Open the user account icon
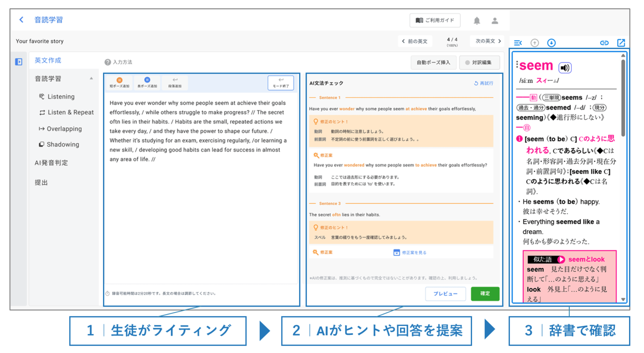644x353 pixels. point(495,21)
